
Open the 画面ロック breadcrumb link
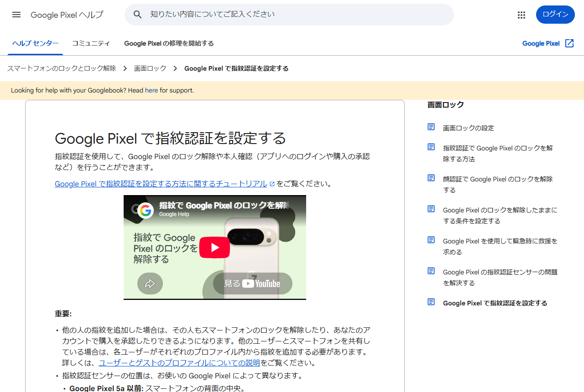[150, 68]
